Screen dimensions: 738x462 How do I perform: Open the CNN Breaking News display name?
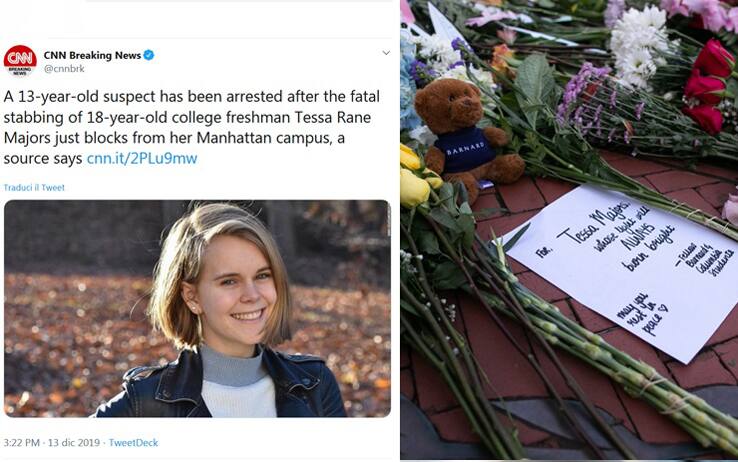92,55
